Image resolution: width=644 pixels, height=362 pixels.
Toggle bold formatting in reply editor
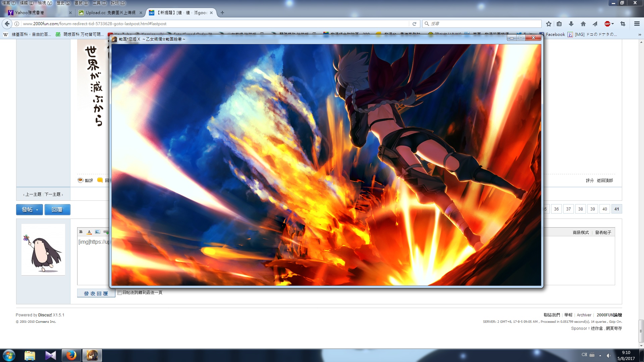pos(81,232)
